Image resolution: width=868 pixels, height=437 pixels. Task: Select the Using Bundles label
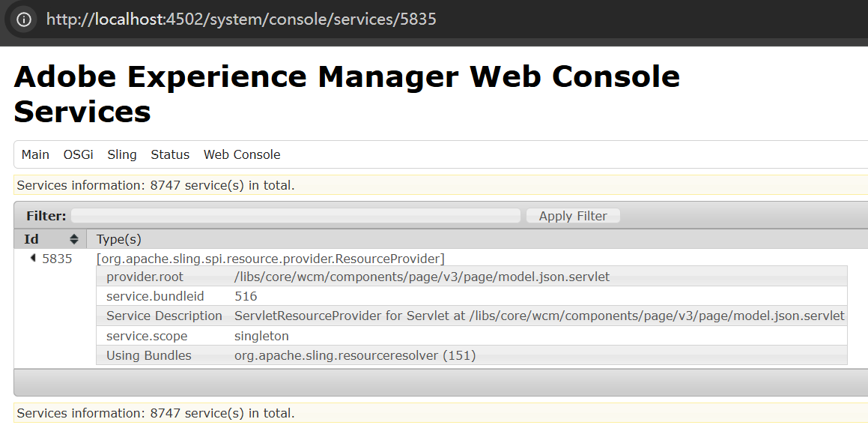tap(149, 355)
